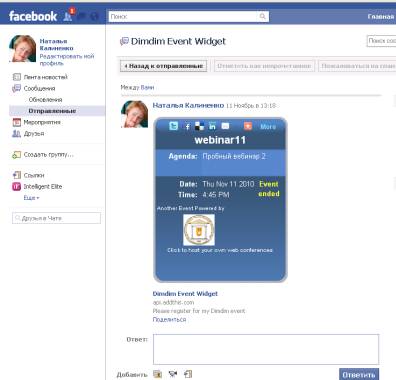The width and height of the screenshot is (396, 380).
Task: Click the email envelope icon in widget
Action: coord(225,126)
